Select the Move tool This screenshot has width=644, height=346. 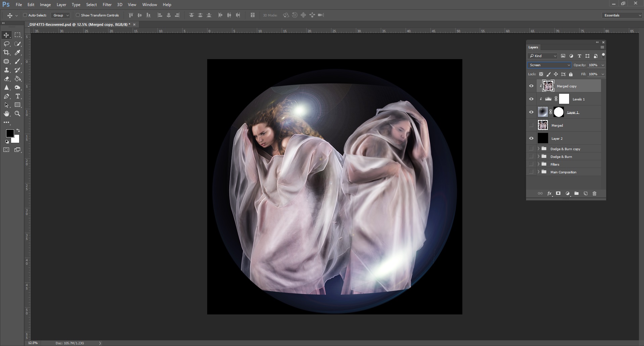[6, 35]
